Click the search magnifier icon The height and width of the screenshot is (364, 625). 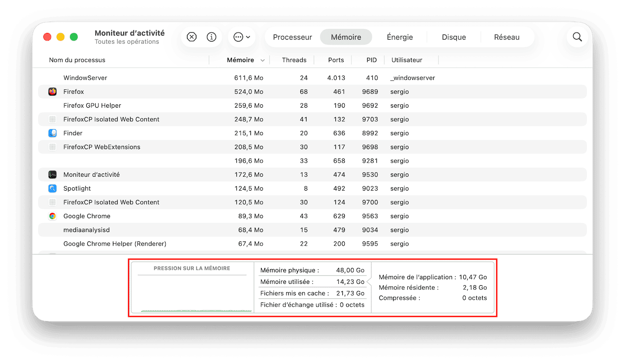pos(577,37)
